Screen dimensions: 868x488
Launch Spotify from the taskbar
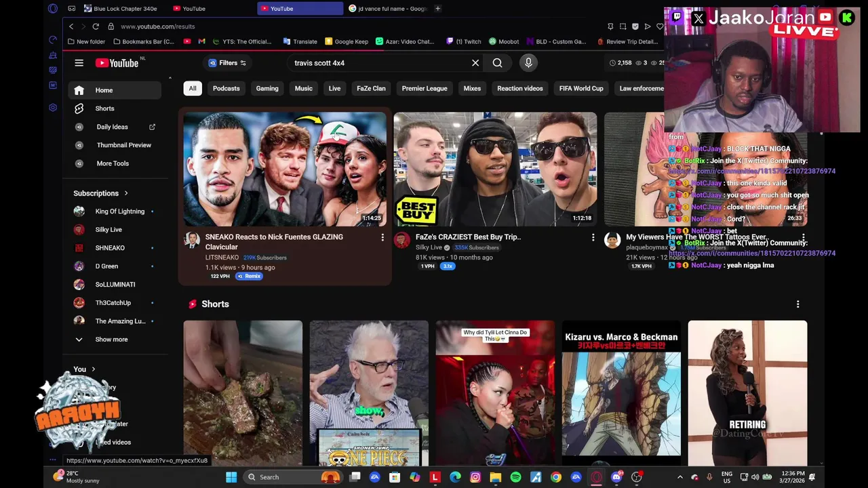click(x=516, y=477)
